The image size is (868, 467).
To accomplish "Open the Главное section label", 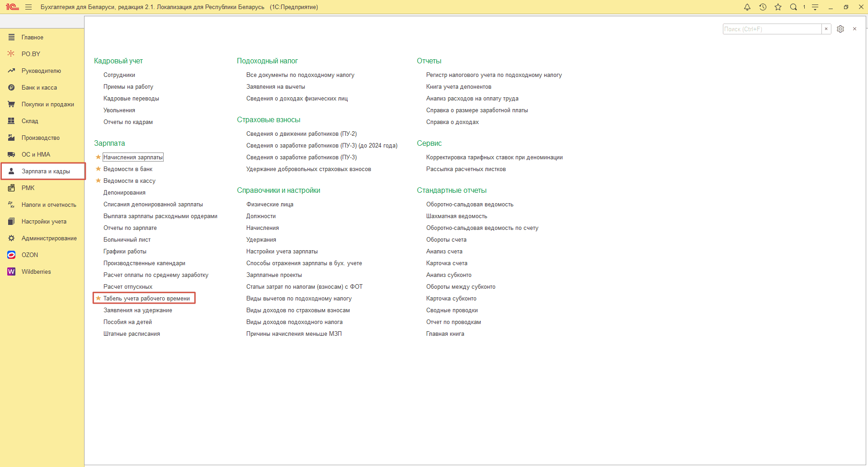I will click(x=33, y=37).
